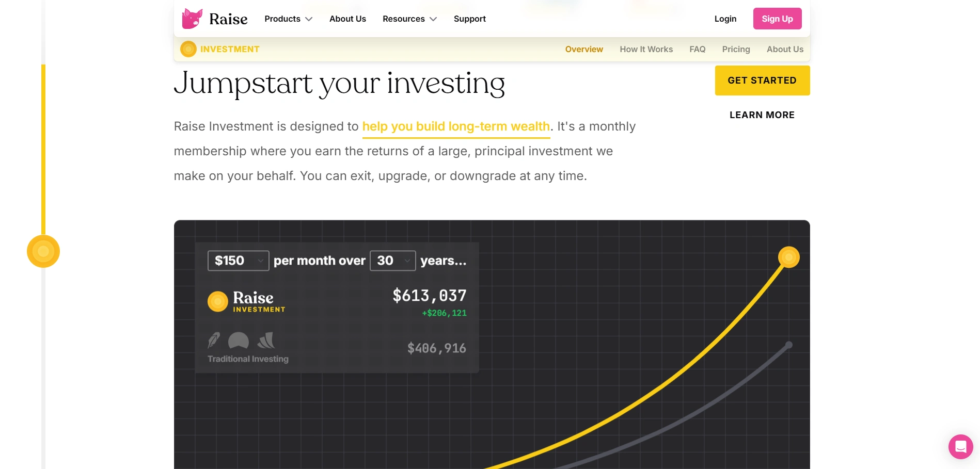Click the Investment gold coin icon in subnav
Image resolution: width=980 pixels, height=469 pixels.
(x=188, y=49)
